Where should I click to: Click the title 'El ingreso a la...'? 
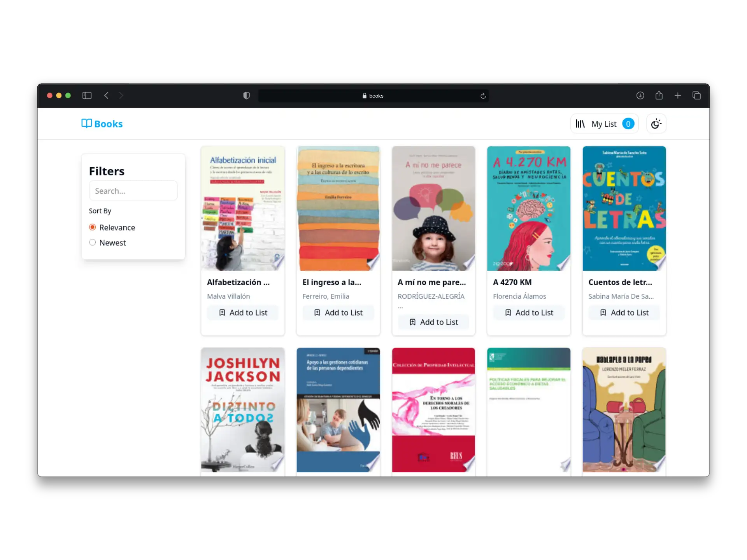[332, 282]
